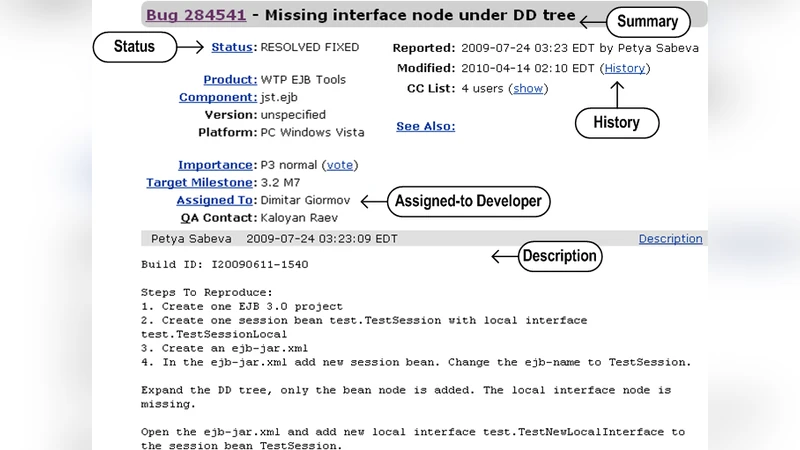Viewport: 800px width, 450px height.
Task: Open the Importance field link
Action: 215,165
